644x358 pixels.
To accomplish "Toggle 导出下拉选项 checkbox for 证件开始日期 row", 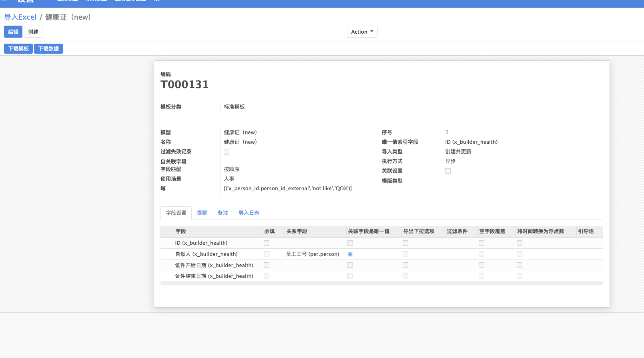I will click(x=405, y=265).
